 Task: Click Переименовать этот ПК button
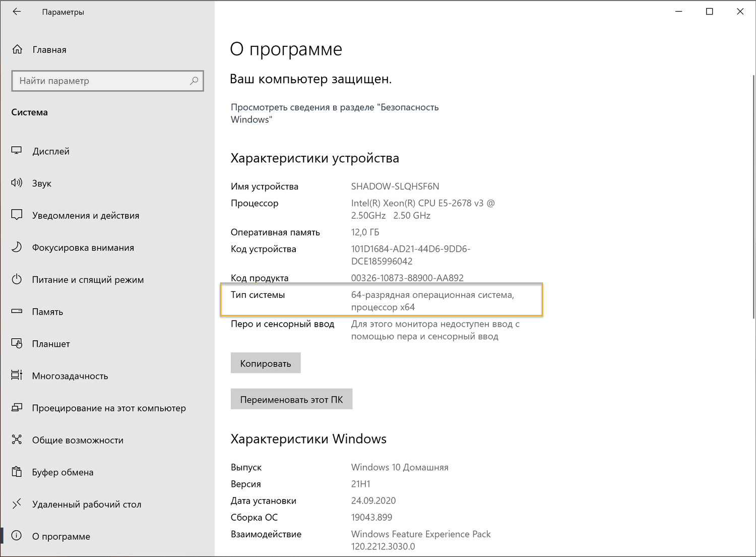291,399
